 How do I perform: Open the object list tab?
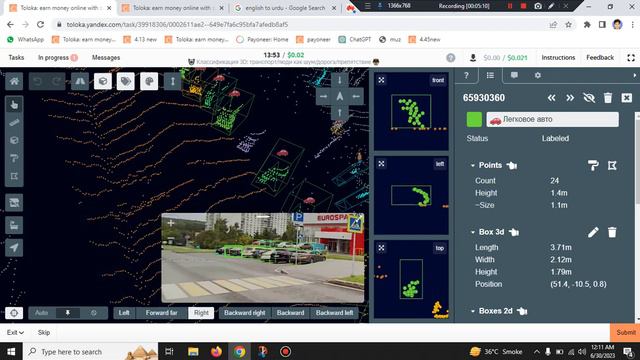pyautogui.click(x=490, y=76)
